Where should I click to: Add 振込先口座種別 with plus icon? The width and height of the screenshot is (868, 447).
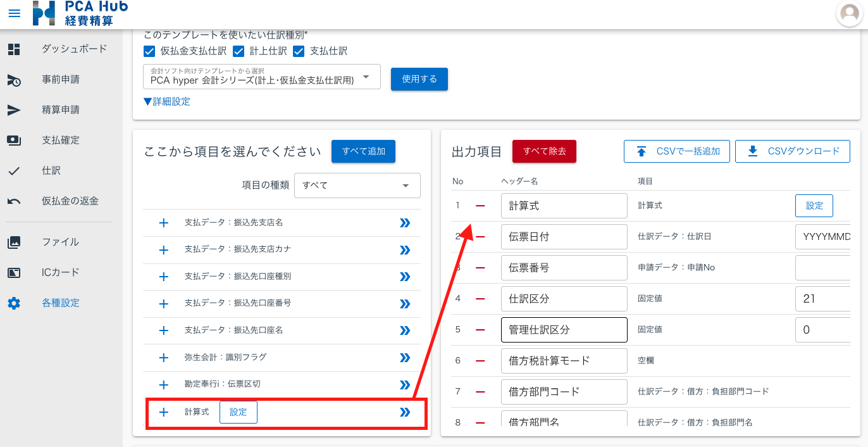pos(163,277)
